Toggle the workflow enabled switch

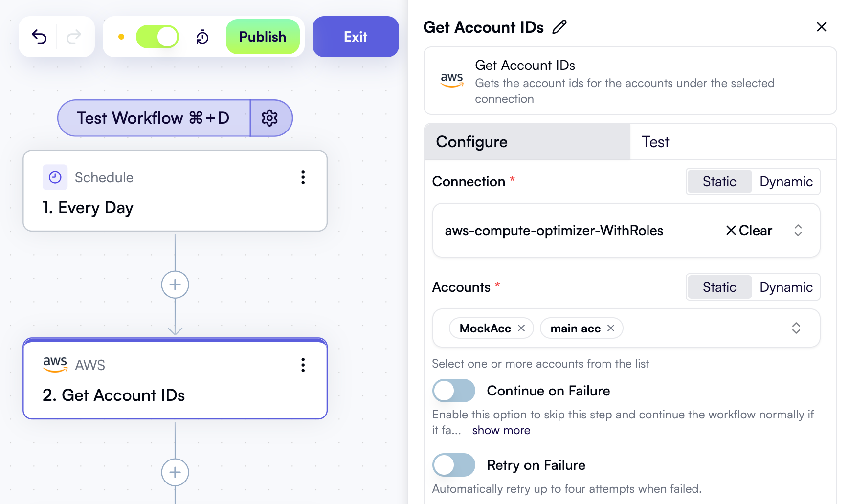pyautogui.click(x=157, y=37)
